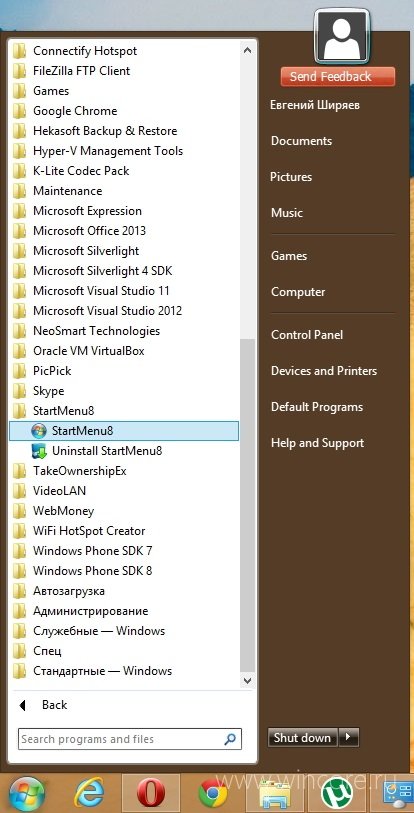Open Internet Explorer from the taskbar

tap(89, 793)
